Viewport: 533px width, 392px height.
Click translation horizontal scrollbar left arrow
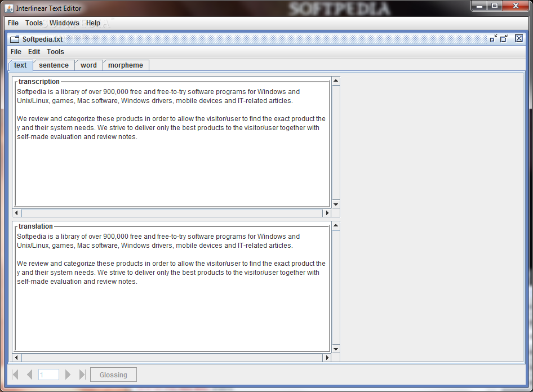pyautogui.click(x=17, y=357)
